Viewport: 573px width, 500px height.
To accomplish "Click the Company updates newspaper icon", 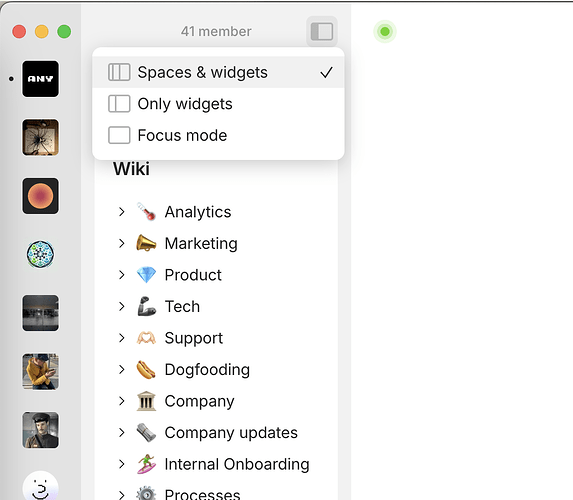I will [x=146, y=432].
